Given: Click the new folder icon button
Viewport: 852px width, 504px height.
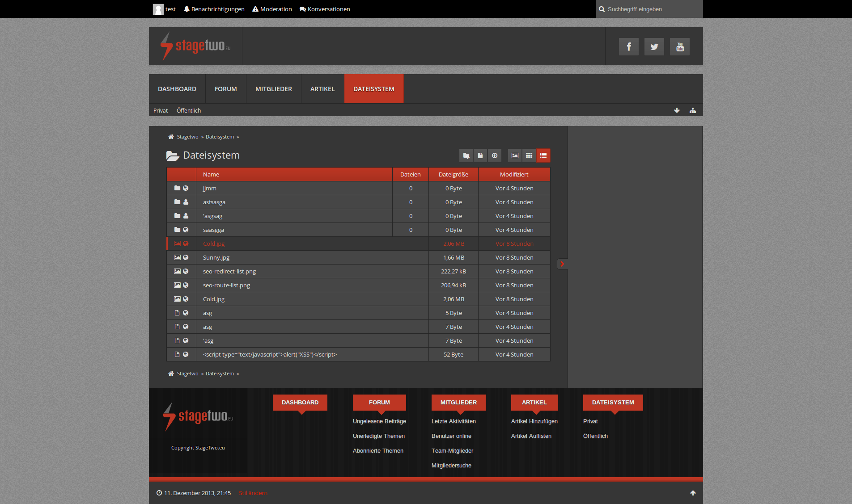Looking at the screenshot, I should 466,155.
